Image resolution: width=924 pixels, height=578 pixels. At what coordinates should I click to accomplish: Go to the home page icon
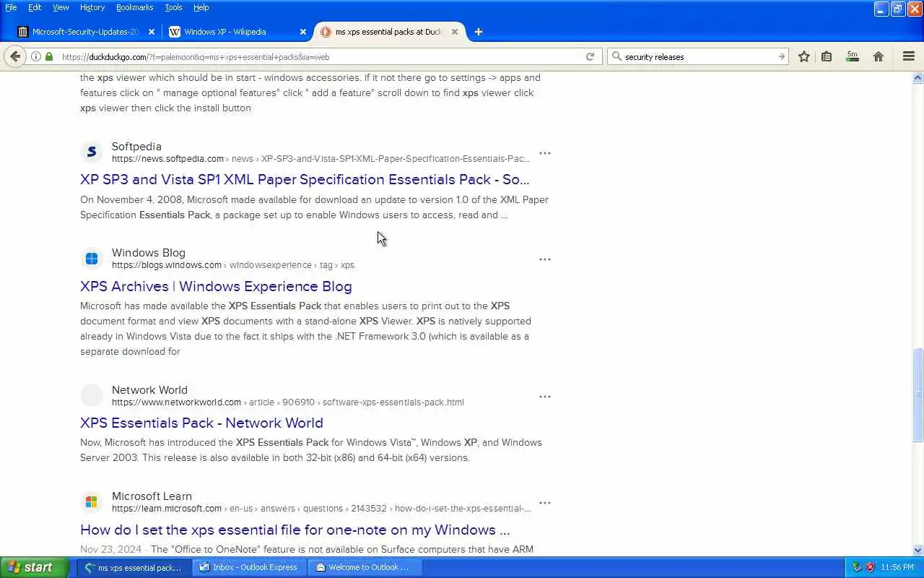click(x=879, y=56)
